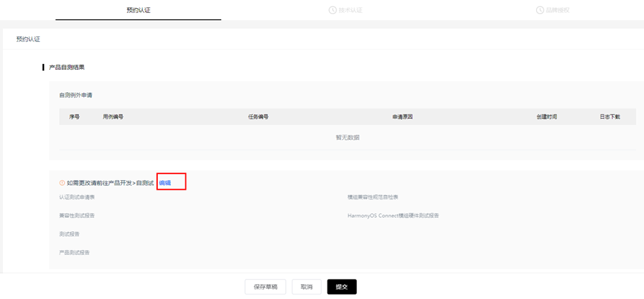
Task: Submit with the black 提交 button
Action: [342, 286]
